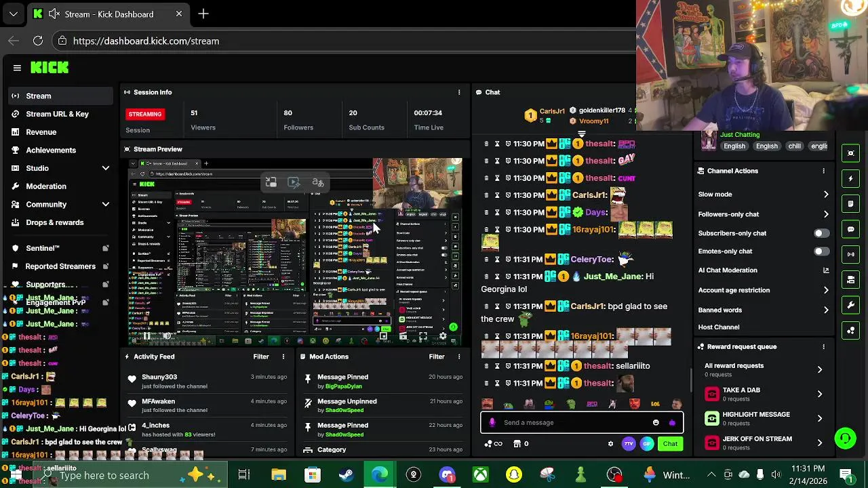Open AI Chat Moderation external link icon
This screenshot has height=488, width=868.
coord(825,270)
